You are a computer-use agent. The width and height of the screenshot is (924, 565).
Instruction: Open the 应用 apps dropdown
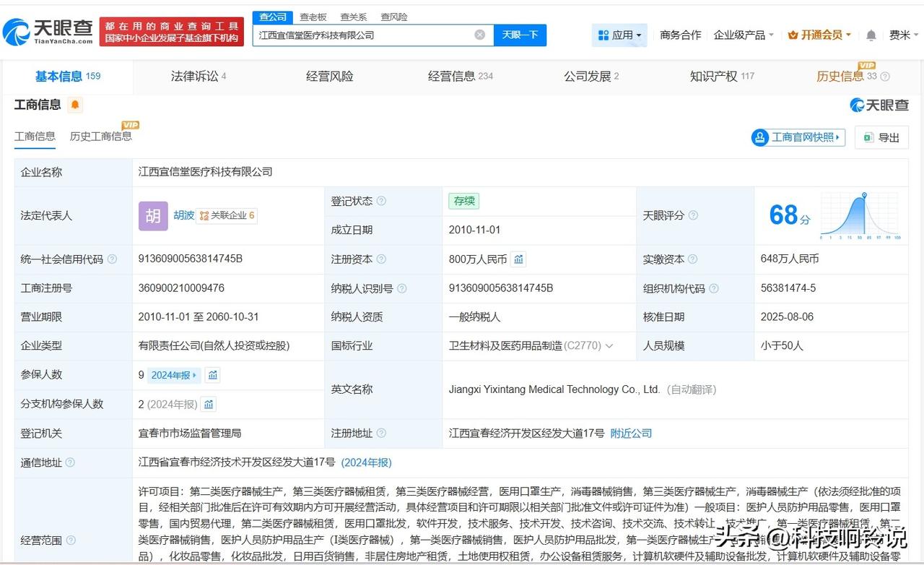[619, 35]
